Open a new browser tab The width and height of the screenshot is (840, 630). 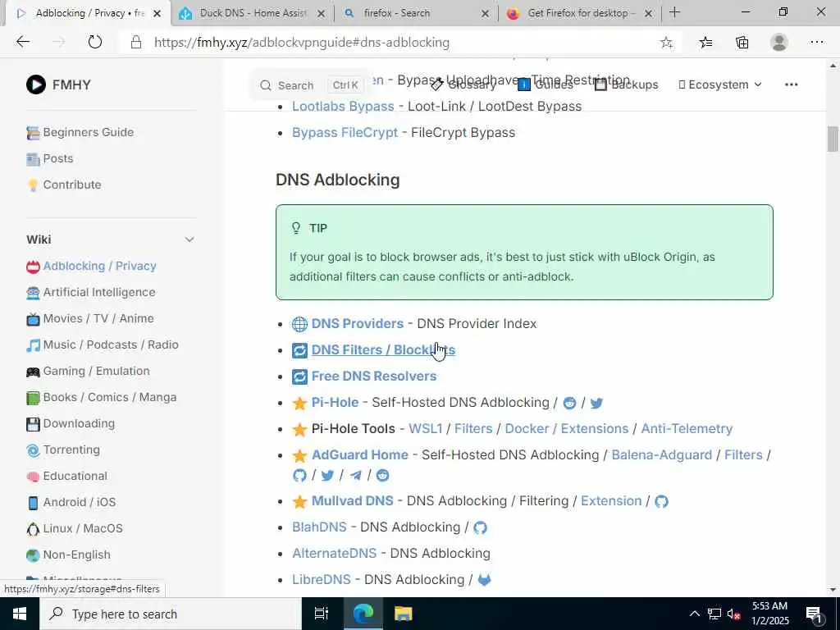(x=674, y=12)
